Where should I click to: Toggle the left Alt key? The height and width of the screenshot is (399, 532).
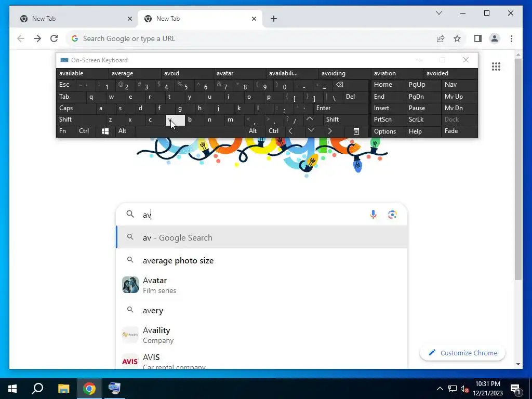click(125, 131)
